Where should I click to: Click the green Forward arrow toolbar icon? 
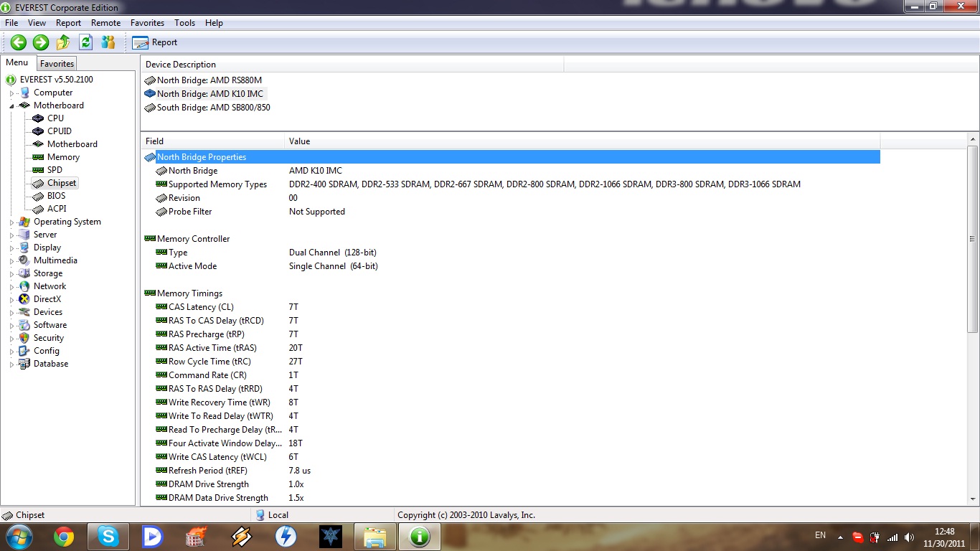41,42
